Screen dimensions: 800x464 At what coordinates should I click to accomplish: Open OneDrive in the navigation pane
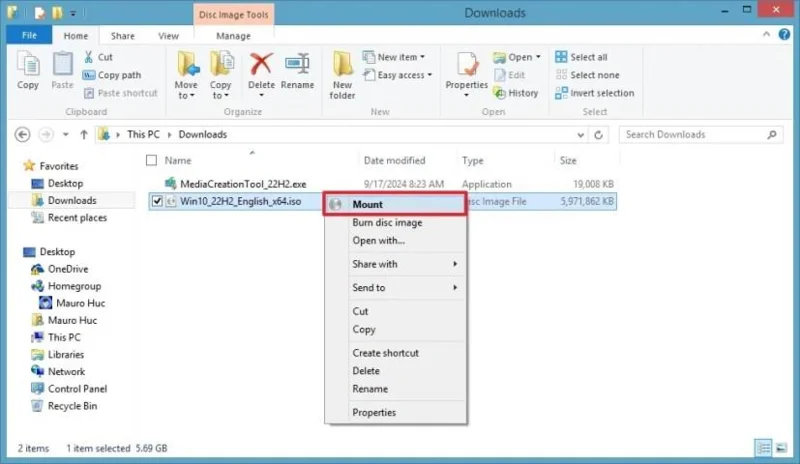(x=68, y=269)
